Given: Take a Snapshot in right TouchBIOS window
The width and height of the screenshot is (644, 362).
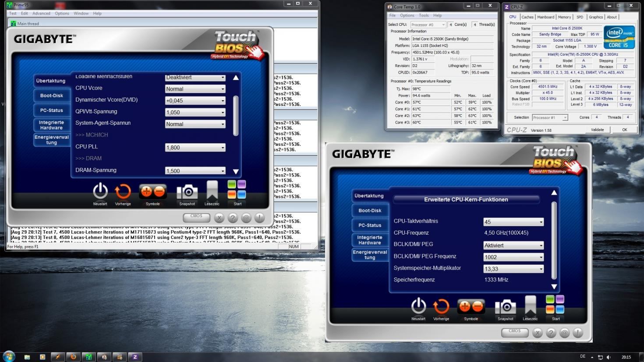Looking at the screenshot, I should pyautogui.click(x=506, y=307).
